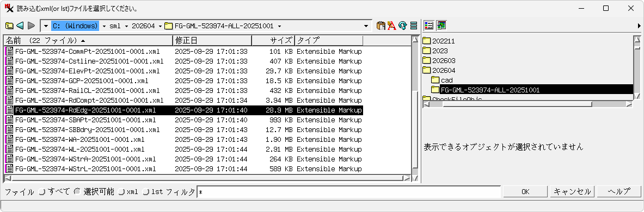Click the filter text input field
The image size is (644, 212).
349,191
